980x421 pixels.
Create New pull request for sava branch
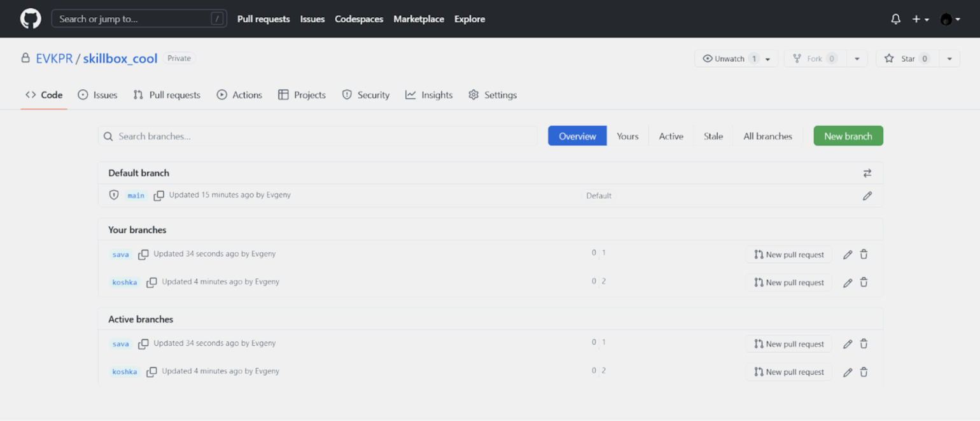point(788,255)
